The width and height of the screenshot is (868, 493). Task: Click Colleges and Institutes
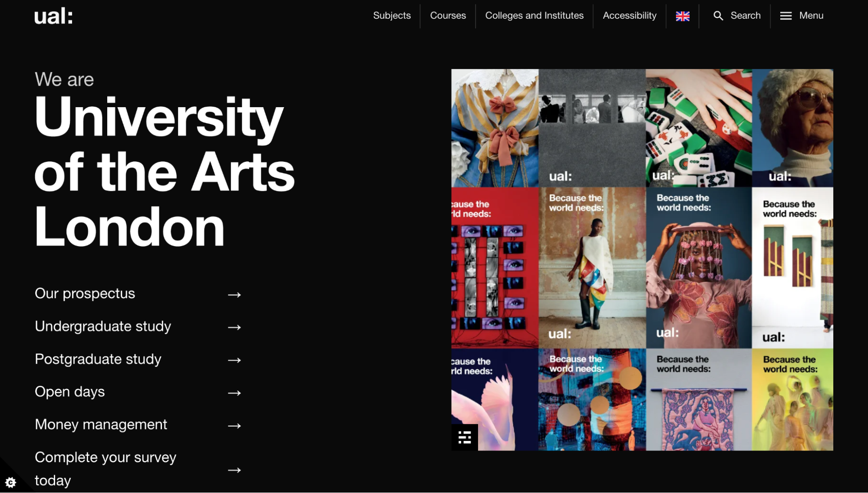(x=534, y=16)
